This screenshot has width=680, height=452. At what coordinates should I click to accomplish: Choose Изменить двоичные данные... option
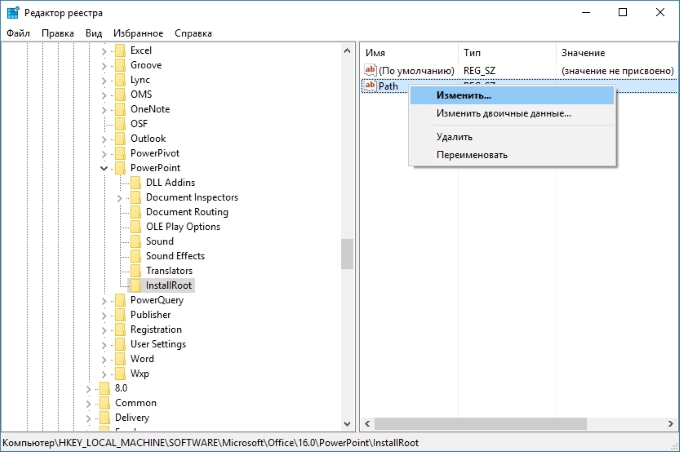pos(512,114)
